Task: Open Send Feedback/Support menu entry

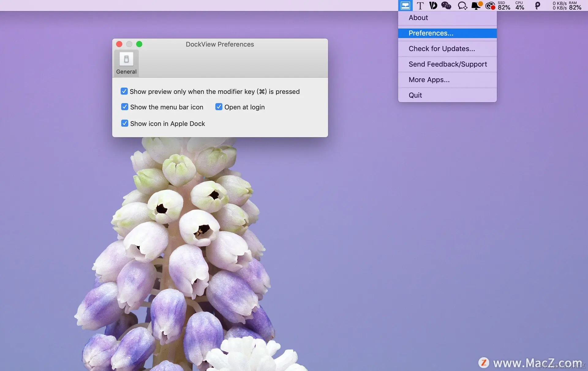Action: [447, 64]
